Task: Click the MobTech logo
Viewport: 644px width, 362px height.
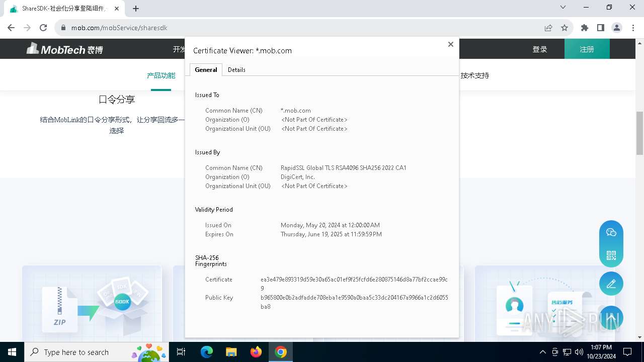Action: 65,49
